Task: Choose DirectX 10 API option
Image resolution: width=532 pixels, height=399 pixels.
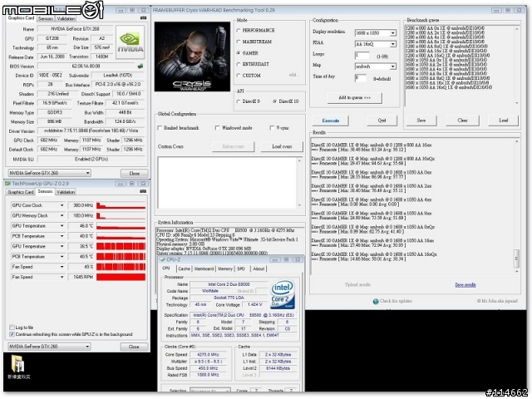Action: (x=275, y=101)
